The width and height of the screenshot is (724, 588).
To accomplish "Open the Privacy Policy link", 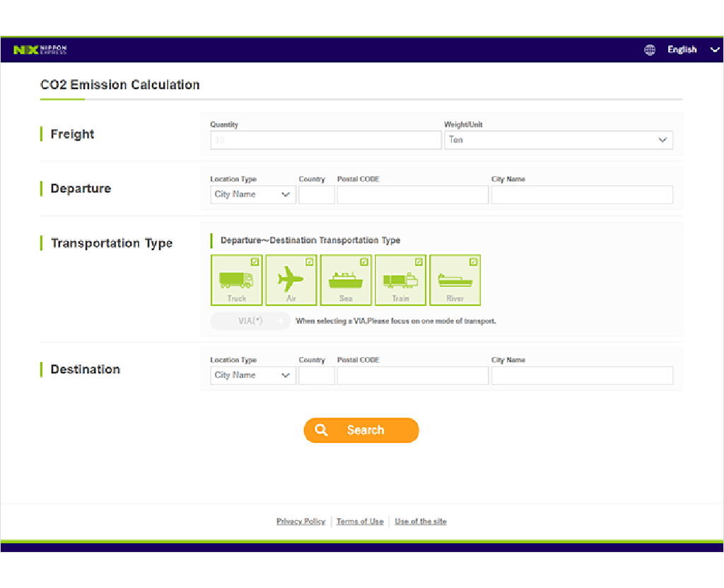I will (300, 521).
